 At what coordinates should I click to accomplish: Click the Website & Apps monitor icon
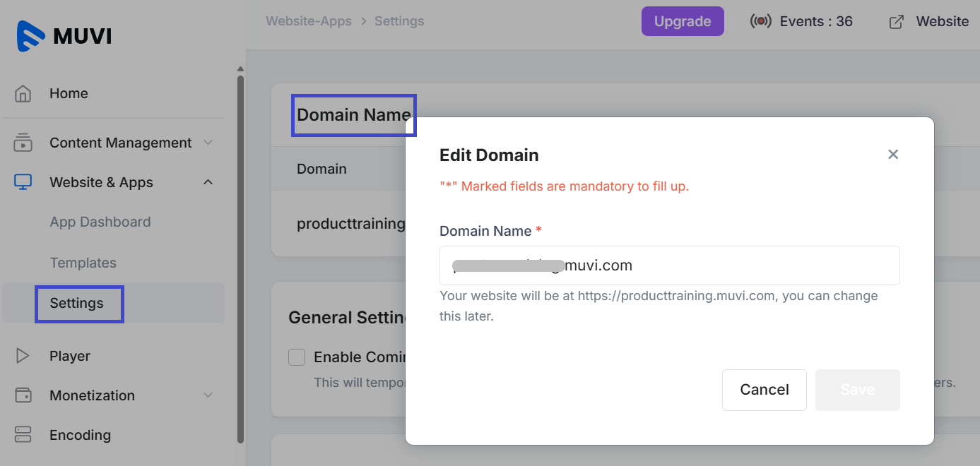click(x=23, y=182)
